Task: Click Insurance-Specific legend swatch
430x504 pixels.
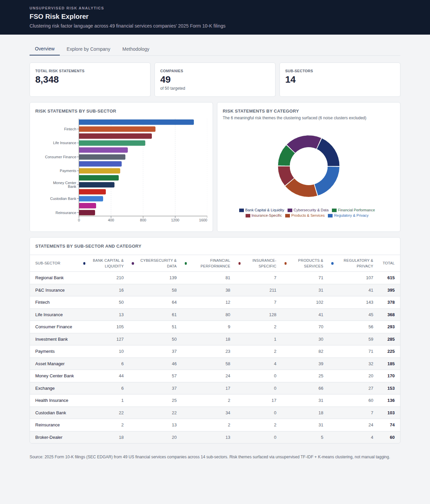Action: click(x=248, y=216)
